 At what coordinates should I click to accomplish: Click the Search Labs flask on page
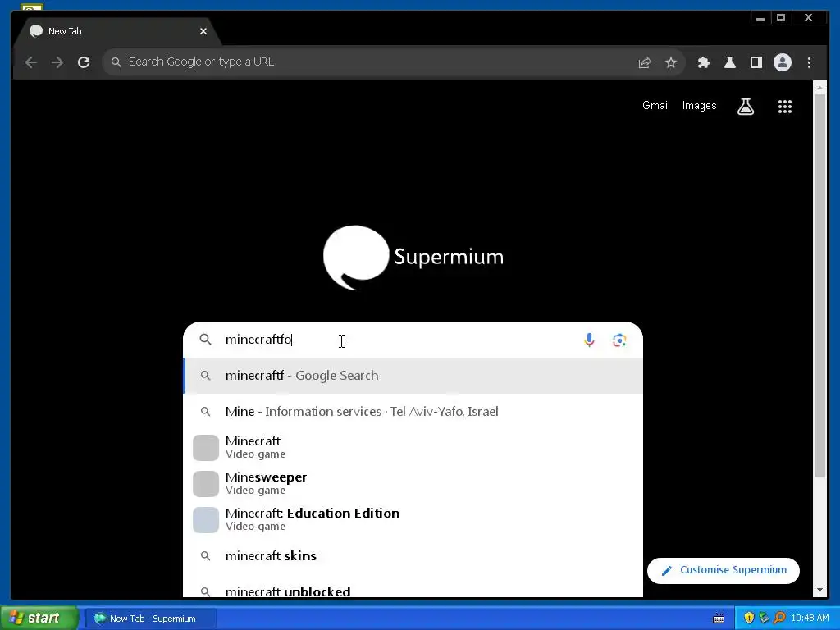click(745, 107)
